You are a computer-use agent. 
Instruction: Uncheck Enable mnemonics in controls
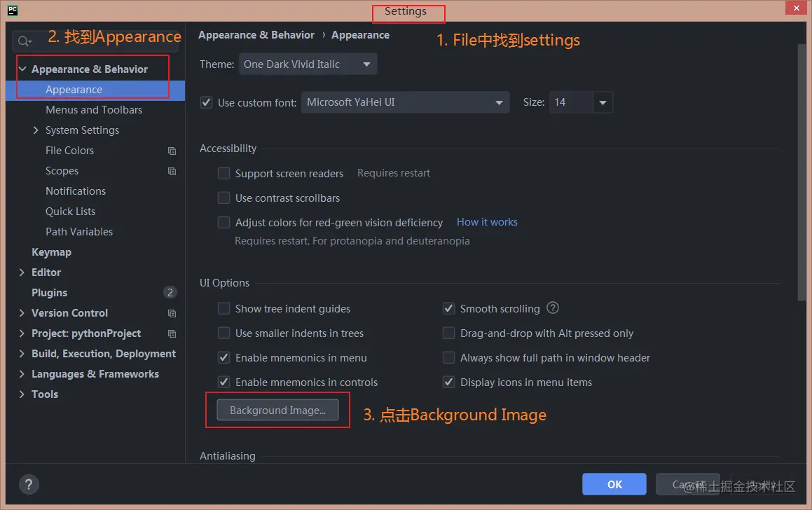pyautogui.click(x=223, y=382)
